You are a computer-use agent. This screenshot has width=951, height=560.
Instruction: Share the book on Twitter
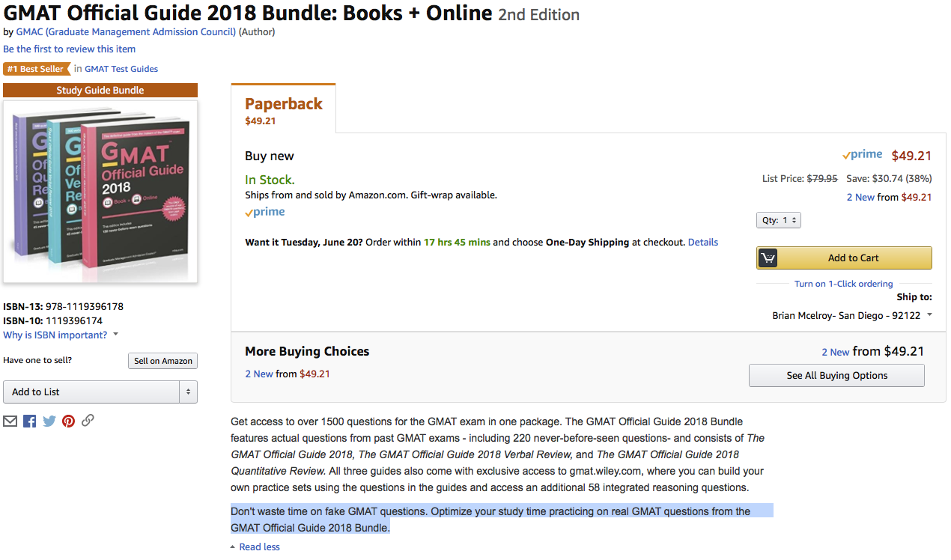49,421
